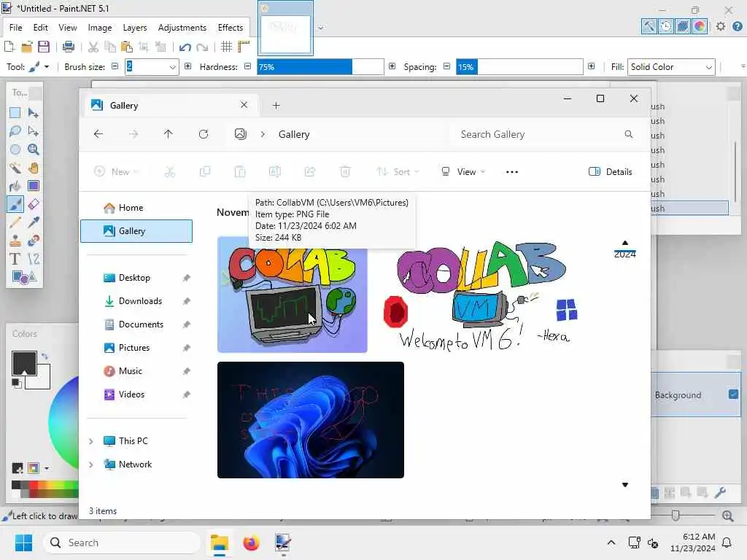Click the Refresh button in Gallery
747x560 pixels.
[204, 134]
